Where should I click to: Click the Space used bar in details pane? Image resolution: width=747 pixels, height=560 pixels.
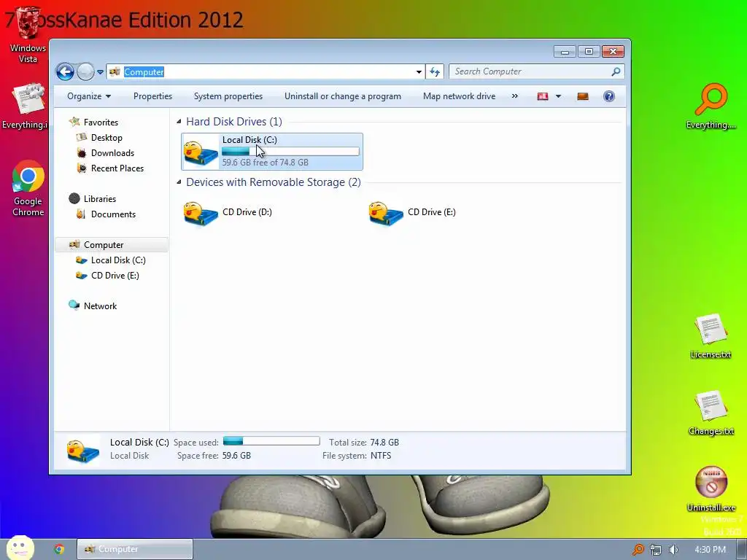click(x=271, y=441)
